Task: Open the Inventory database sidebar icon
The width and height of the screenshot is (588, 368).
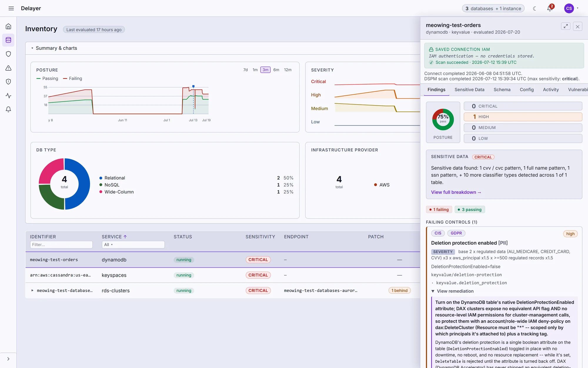Action: tap(8, 40)
